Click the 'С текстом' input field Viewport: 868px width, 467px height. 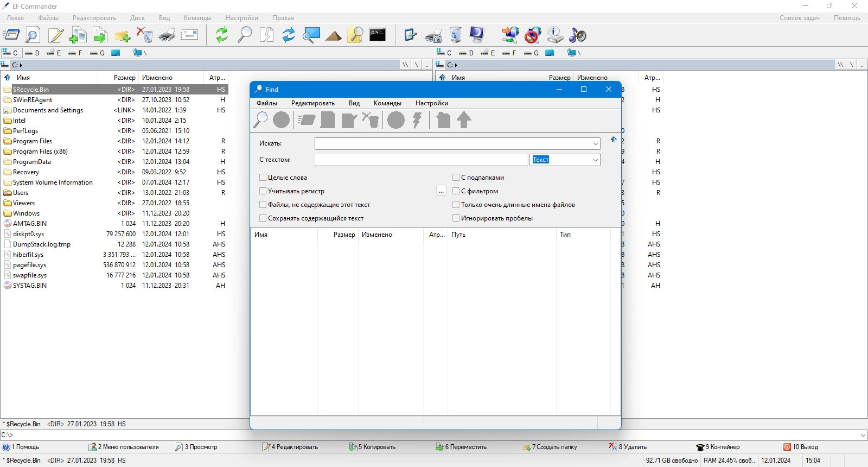pos(421,160)
